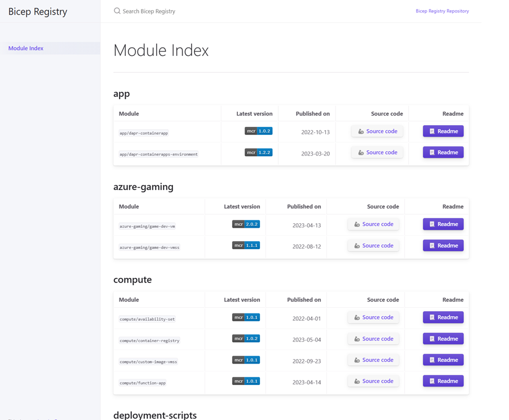
Task: Click the app section heading
Action: point(121,94)
